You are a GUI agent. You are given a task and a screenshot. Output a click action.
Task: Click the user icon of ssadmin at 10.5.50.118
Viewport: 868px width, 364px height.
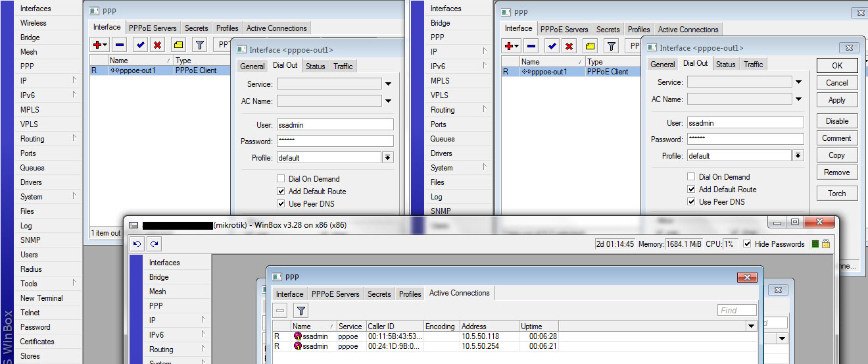[x=298, y=336]
